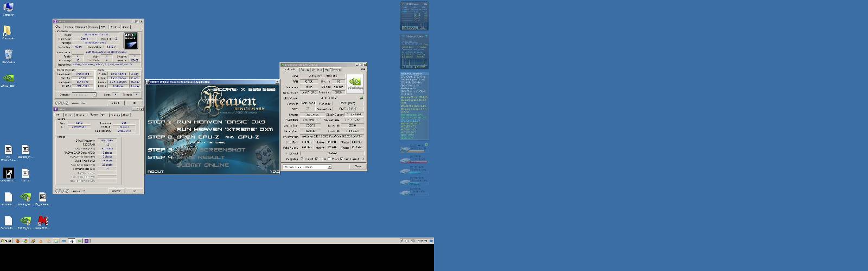Click OK in the lower CPU-Z window
The image size is (868, 271).
click(134, 191)
